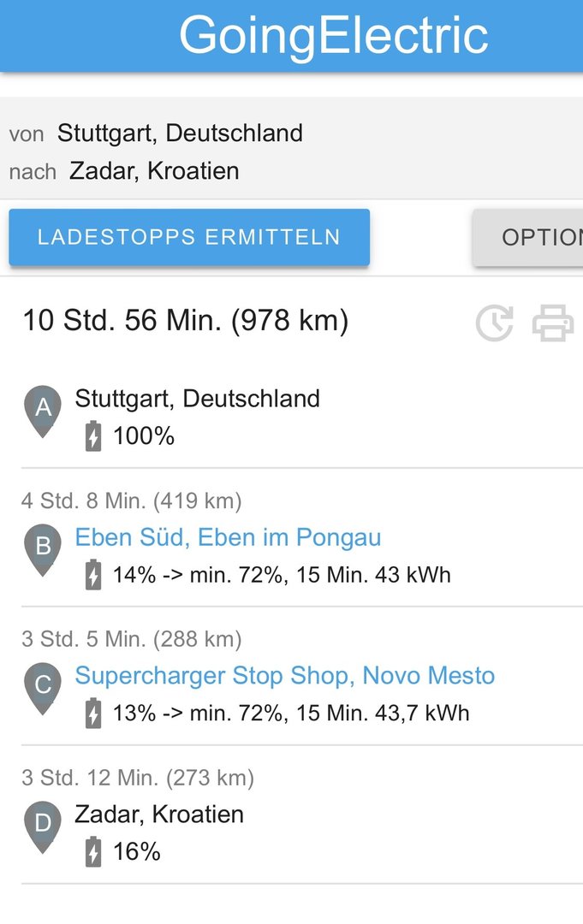Click battery icon next to 16%

(x=93, y=852)
